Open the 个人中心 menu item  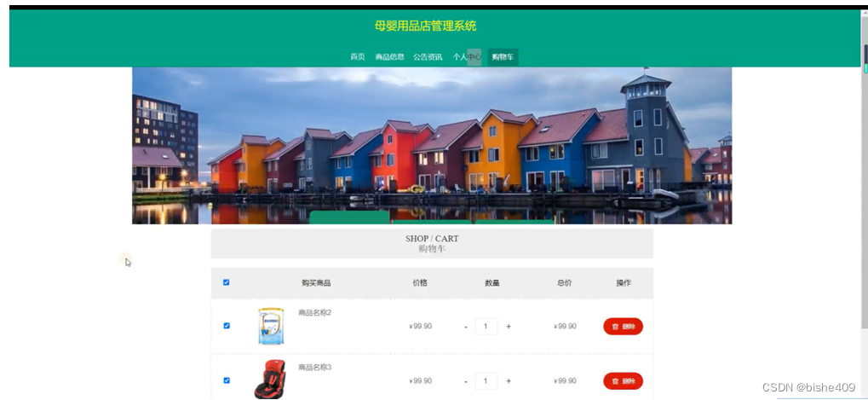[467, 57]
